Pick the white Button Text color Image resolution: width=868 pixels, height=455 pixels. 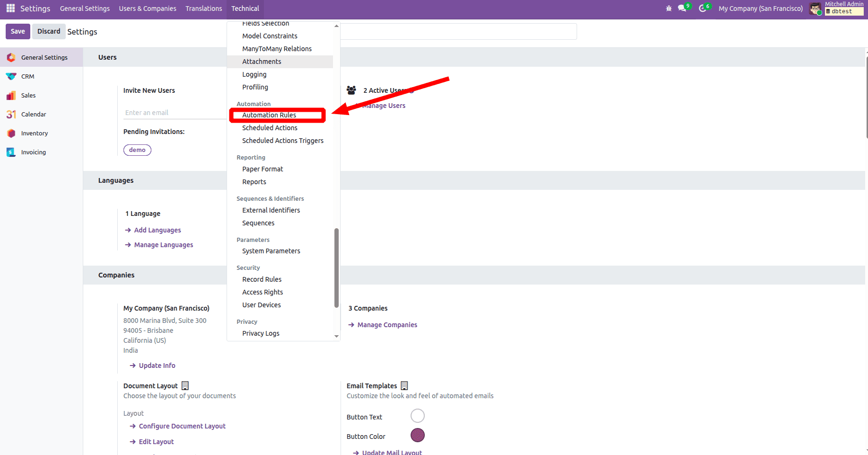click(x=418, y=416)
